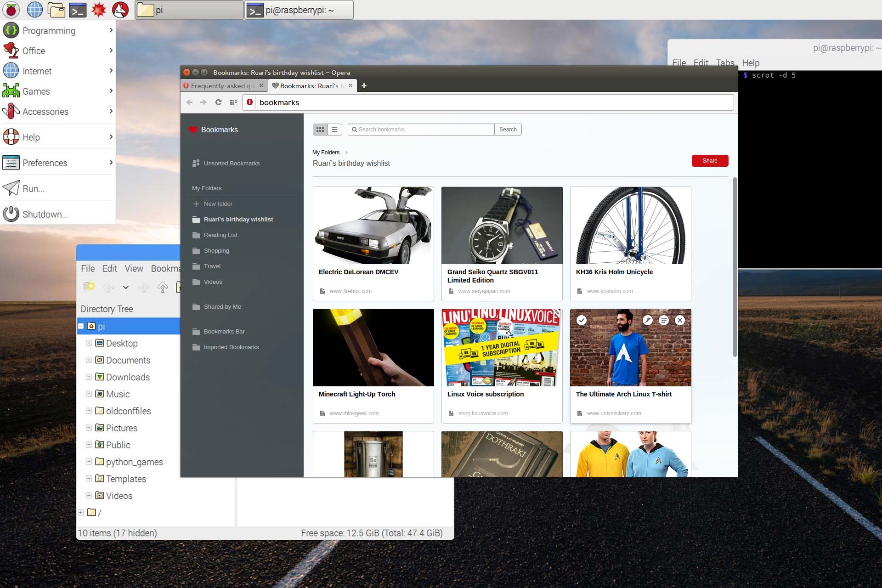Expand the Pictures folder in Directory Tree

click(89, 428)
